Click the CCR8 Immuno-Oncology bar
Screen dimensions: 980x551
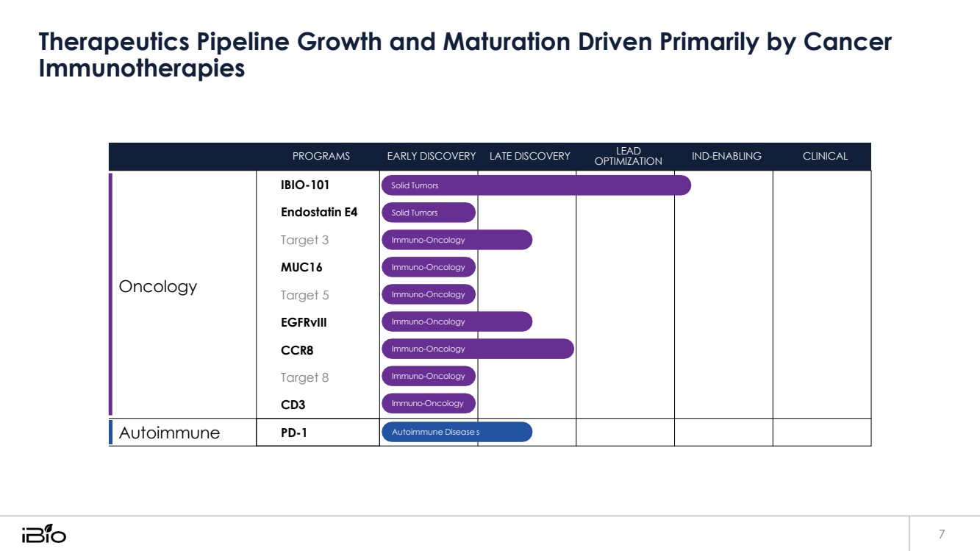click(477, 349)
